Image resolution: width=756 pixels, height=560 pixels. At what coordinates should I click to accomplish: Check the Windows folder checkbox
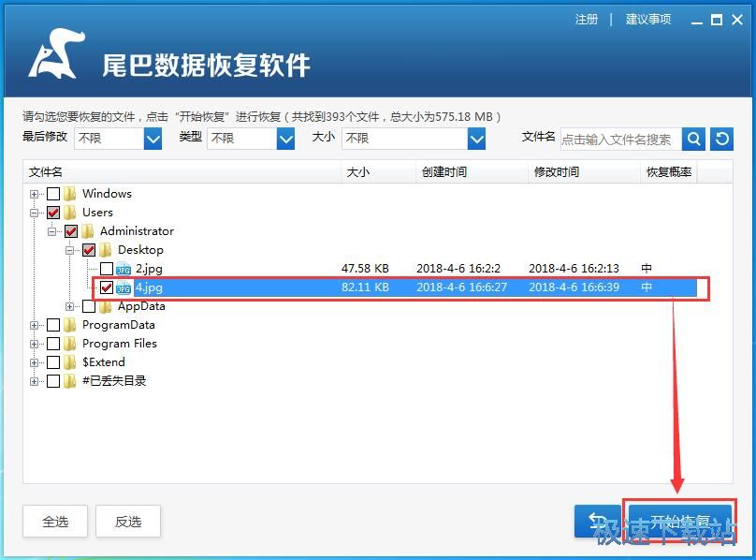coord(53,194)
